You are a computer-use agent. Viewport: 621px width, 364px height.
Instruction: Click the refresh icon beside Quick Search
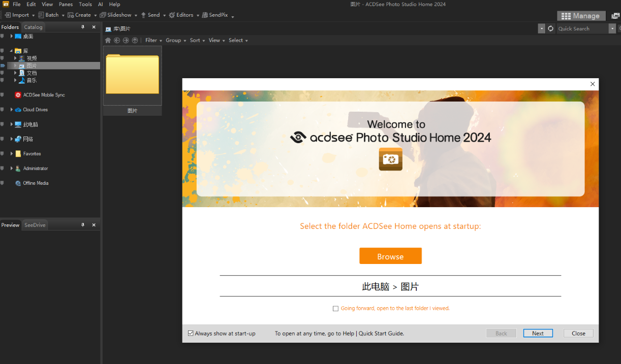[x=550, y=28]
